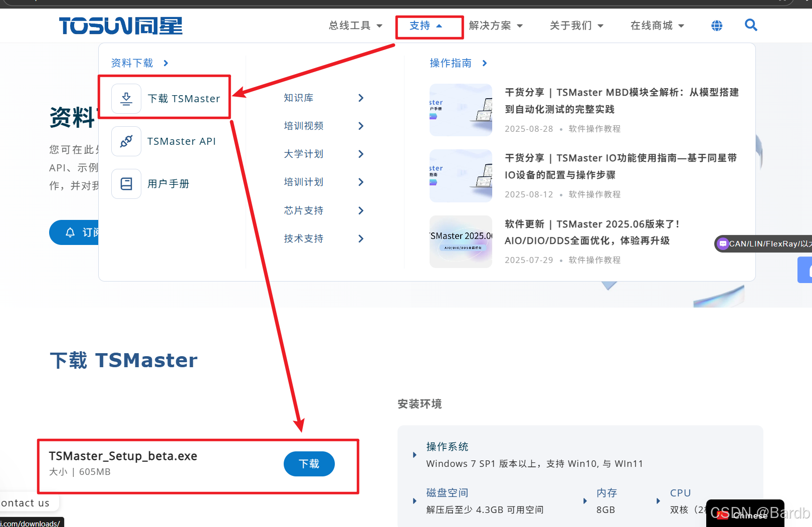
Task: Click the 2025-07-29 article date
Action: click(x=529, y=260)
